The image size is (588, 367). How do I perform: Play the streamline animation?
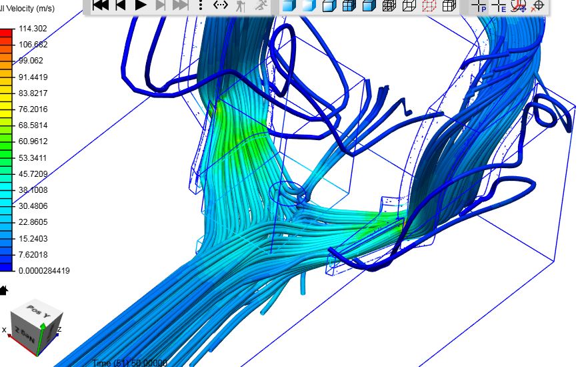click(x=141, y=5)
